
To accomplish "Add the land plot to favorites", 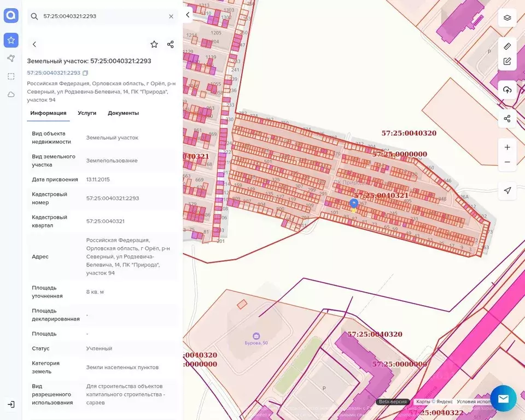I will coord(154,44).
